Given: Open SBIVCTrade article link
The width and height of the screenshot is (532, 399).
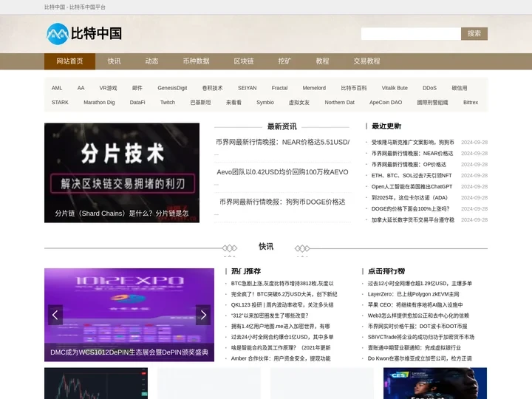Looking at the screenshot, I should click(x=421, y=337).
